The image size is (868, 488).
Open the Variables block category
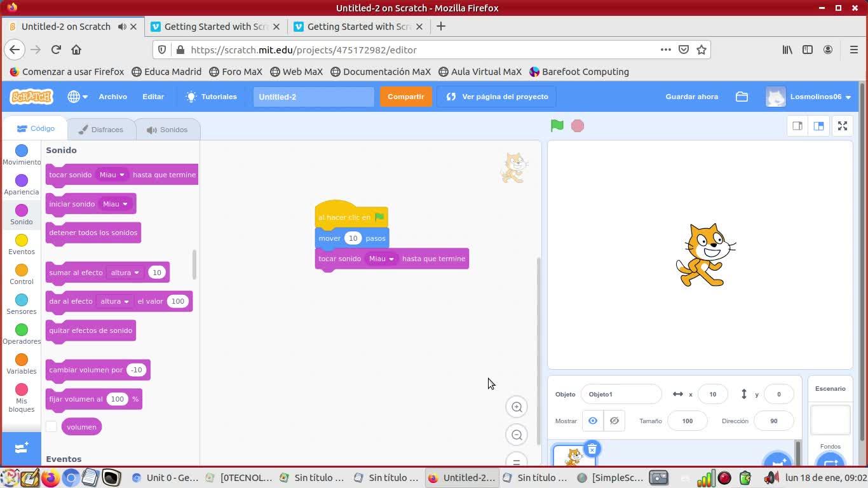click(x=22, y=364)
